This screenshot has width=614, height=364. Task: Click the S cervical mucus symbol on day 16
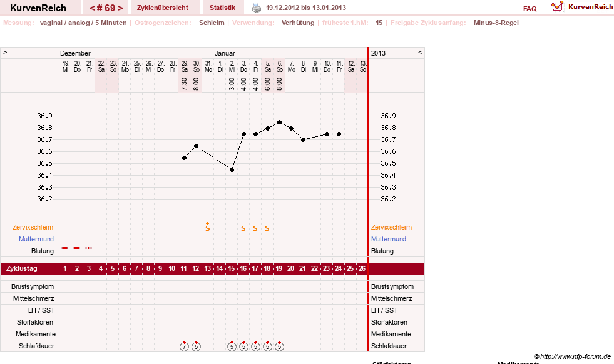coord(243,228)
